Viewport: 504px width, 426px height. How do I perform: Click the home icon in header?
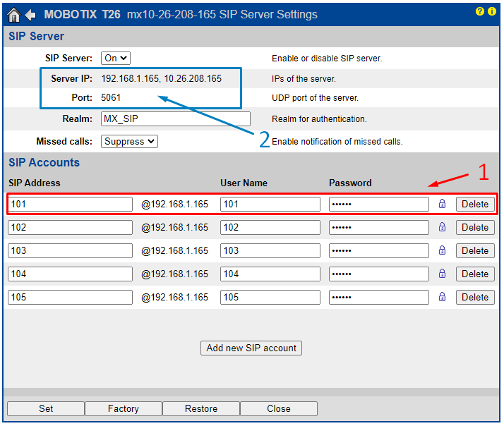(13, 15)
